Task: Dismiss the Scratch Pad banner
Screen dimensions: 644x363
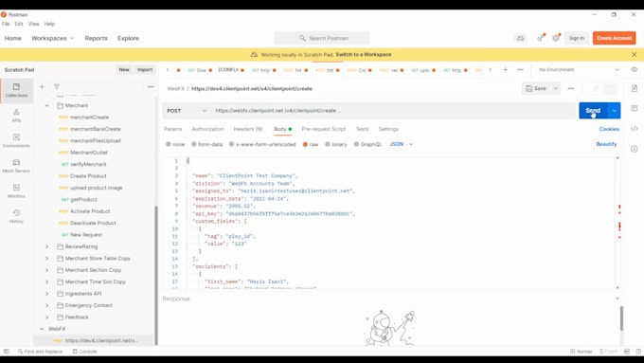Action: 635,55
